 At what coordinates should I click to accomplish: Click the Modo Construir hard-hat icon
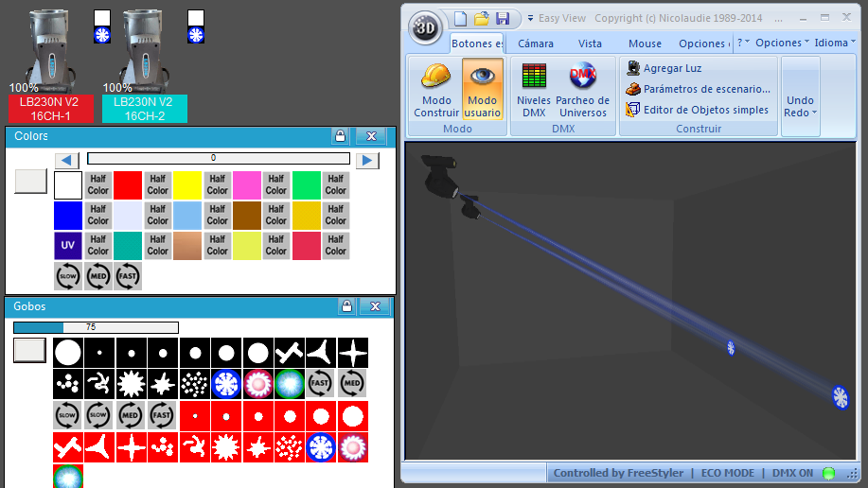[x=436, y=76]
